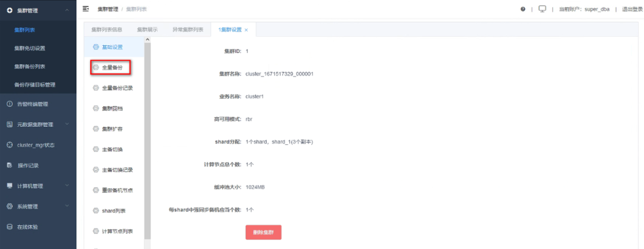Click the shard列表 gear icon
This screenshot has height=249, width=644.
point(95,211)
